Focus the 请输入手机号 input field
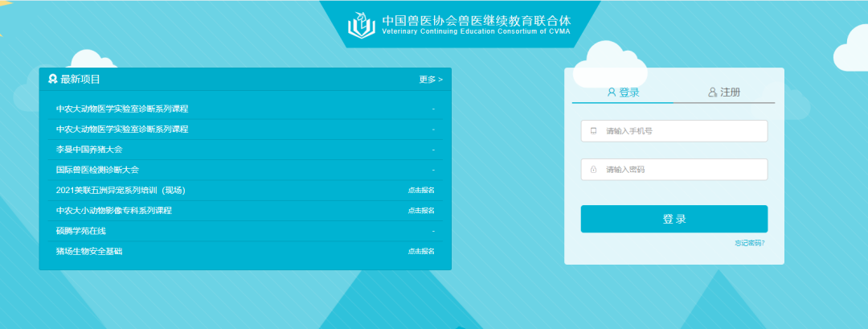Screen dimensions: 868x329 674,131
